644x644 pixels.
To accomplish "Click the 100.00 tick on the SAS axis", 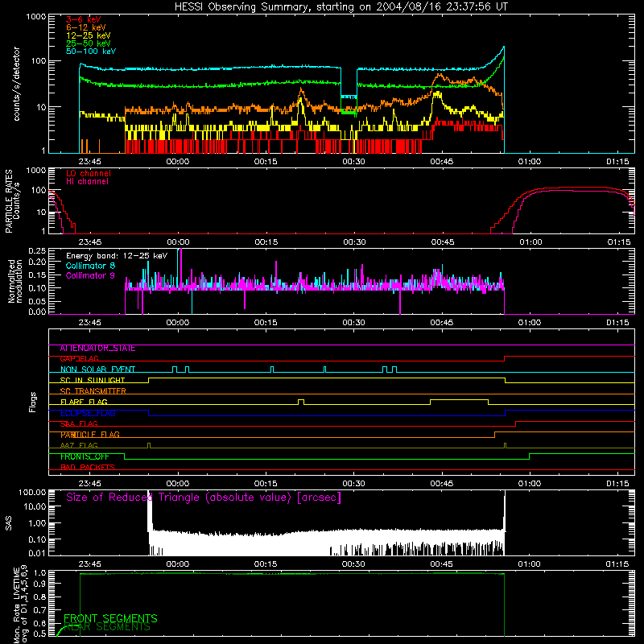I will click(x=32, y=492).
